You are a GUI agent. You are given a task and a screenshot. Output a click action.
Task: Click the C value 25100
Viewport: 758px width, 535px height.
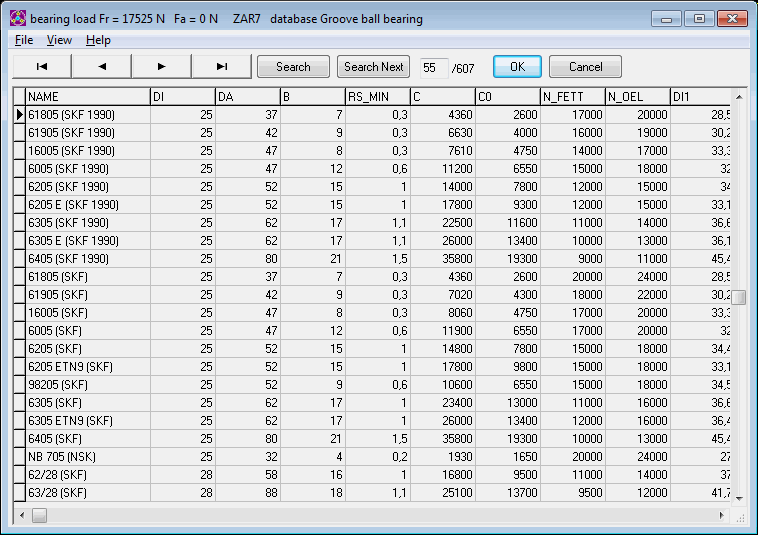pyautogui.click(x=457, y=493)
